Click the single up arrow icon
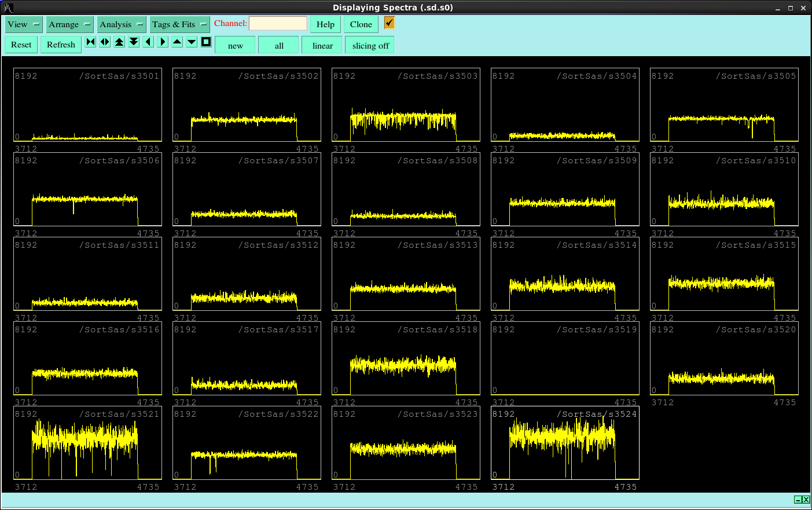The height and width of the screenshot is (510, 812). coord(177,42)
